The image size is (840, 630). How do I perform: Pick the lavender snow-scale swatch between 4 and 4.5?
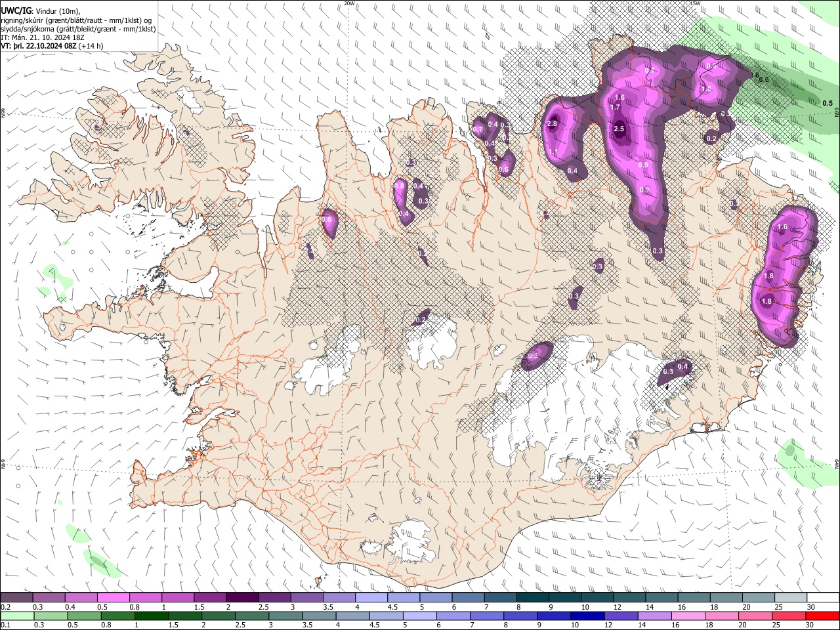[x=371, y=598]
